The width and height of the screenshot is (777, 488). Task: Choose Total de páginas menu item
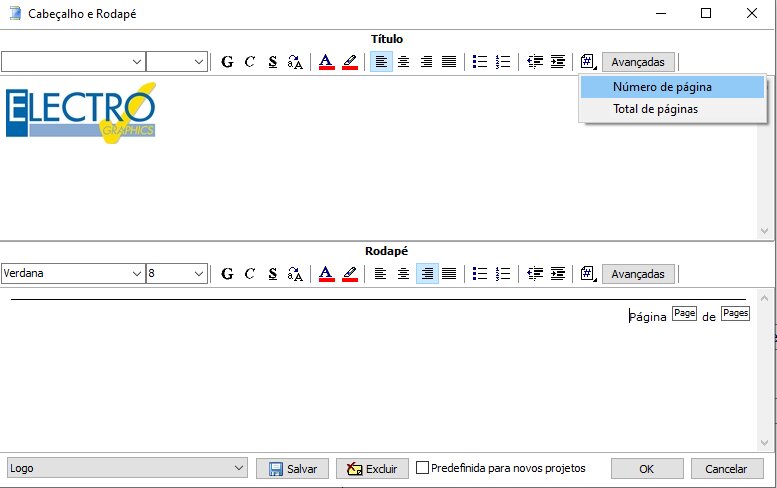(655, 109)
